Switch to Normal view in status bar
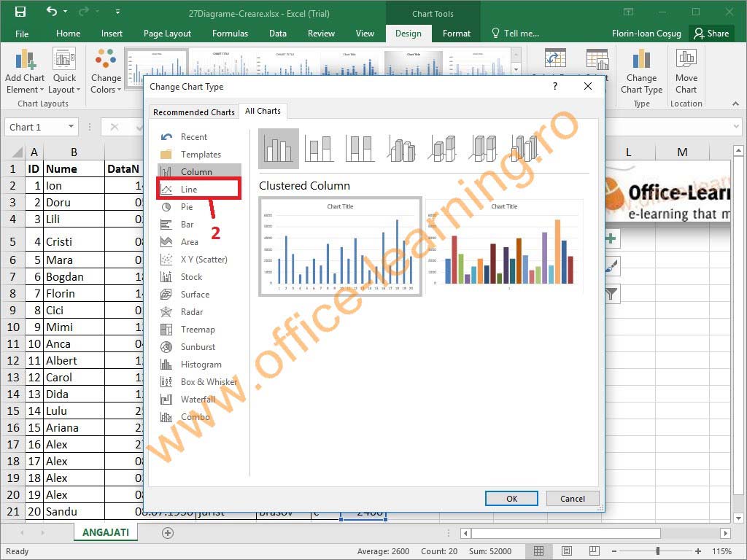The image size is (747, 560). (x=539, y=551)
